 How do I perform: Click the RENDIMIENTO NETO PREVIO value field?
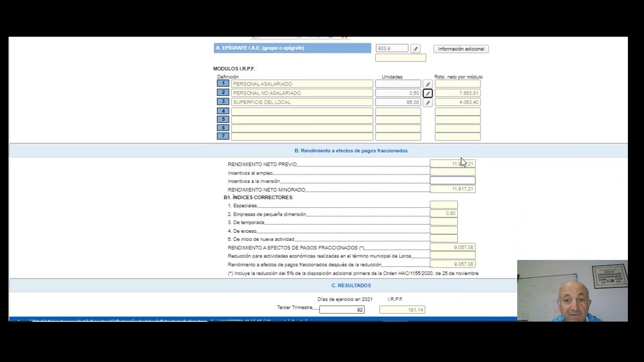[452, 164]
